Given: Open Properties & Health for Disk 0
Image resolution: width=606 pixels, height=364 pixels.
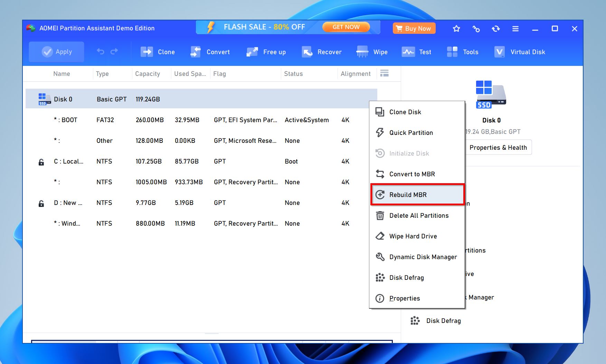Looking at the screenshot, I should tap(498, 147).
